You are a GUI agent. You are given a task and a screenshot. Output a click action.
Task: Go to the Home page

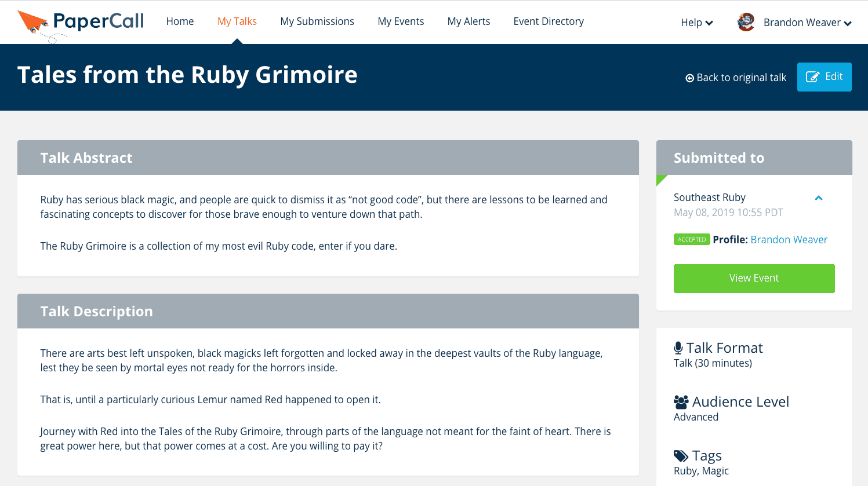coord(180,21)
